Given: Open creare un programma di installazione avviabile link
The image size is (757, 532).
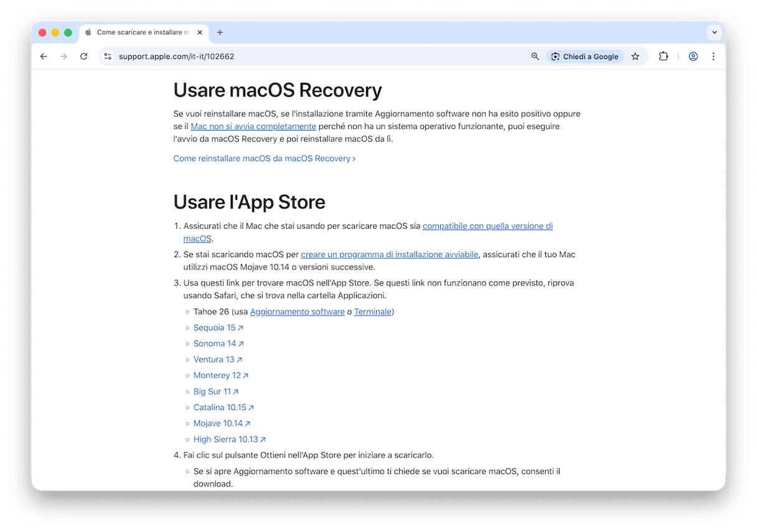Looking at the screenshot, I should [x=389, y=254].
